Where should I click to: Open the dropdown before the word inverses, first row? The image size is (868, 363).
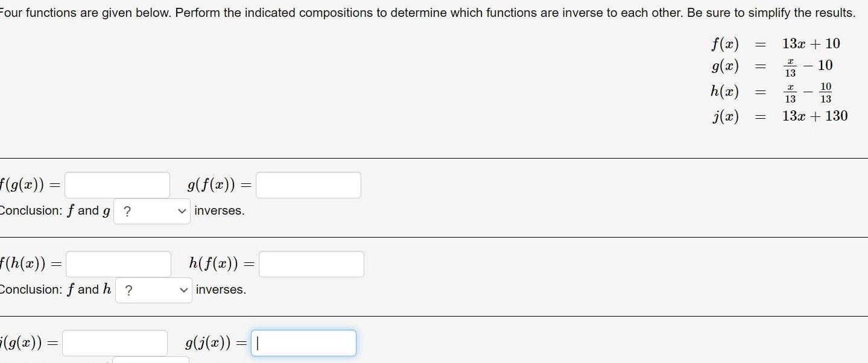pyautogui.click(x=151, y=210)
